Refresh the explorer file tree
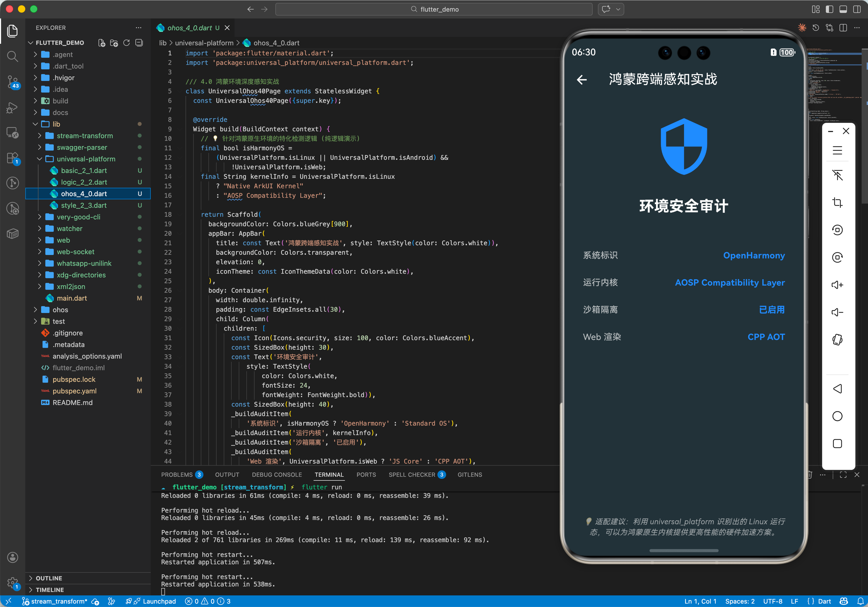This screenshot has width=868, height=607. point(127,43)
